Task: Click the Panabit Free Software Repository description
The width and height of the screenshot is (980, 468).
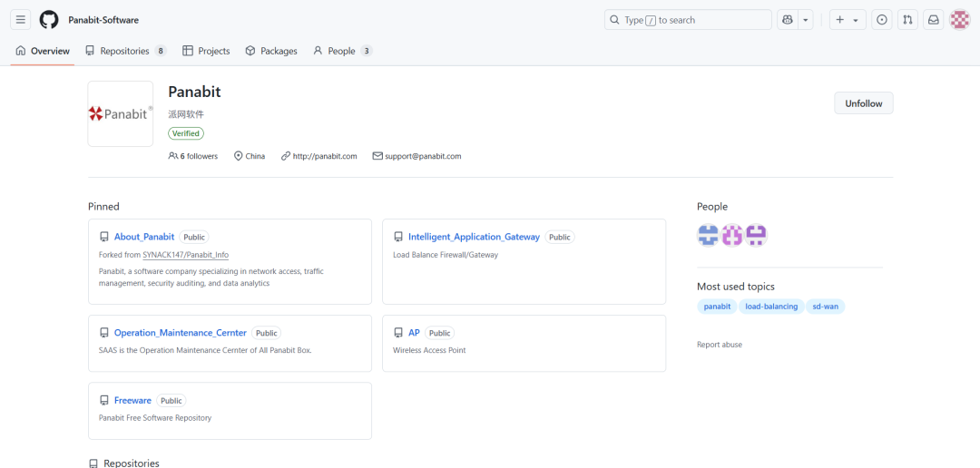Action: tap(155, 417)
